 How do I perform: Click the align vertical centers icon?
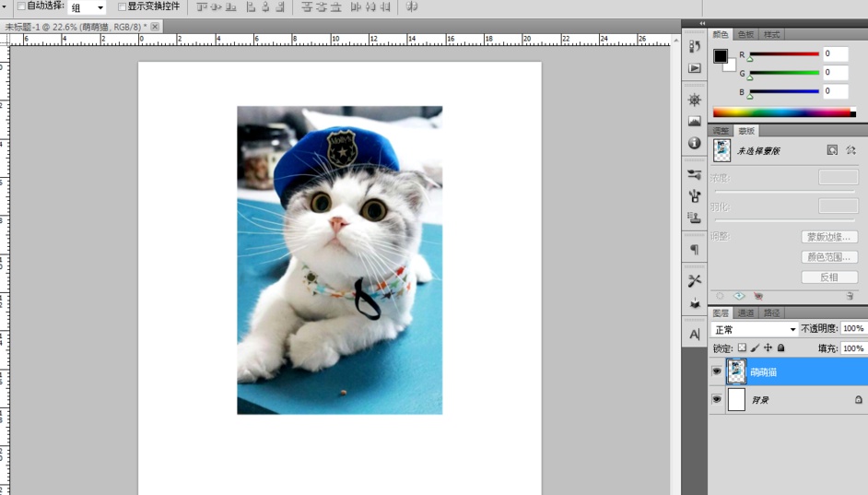tap(217, 6)
